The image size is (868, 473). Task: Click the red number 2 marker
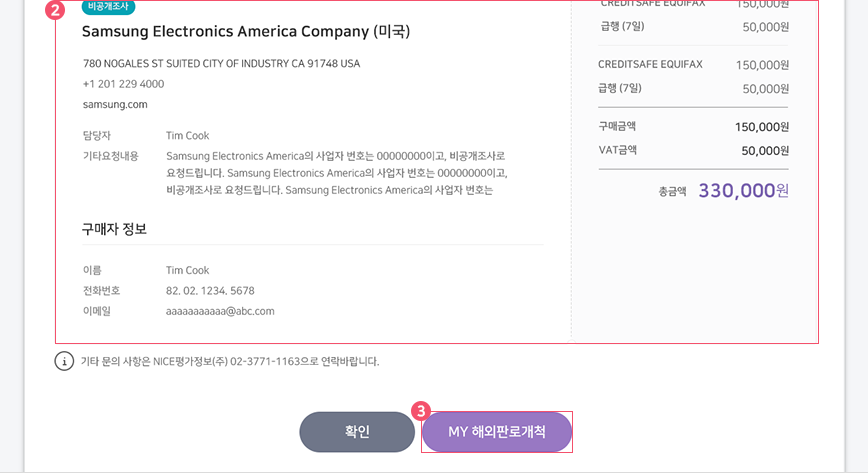(55, 9)
